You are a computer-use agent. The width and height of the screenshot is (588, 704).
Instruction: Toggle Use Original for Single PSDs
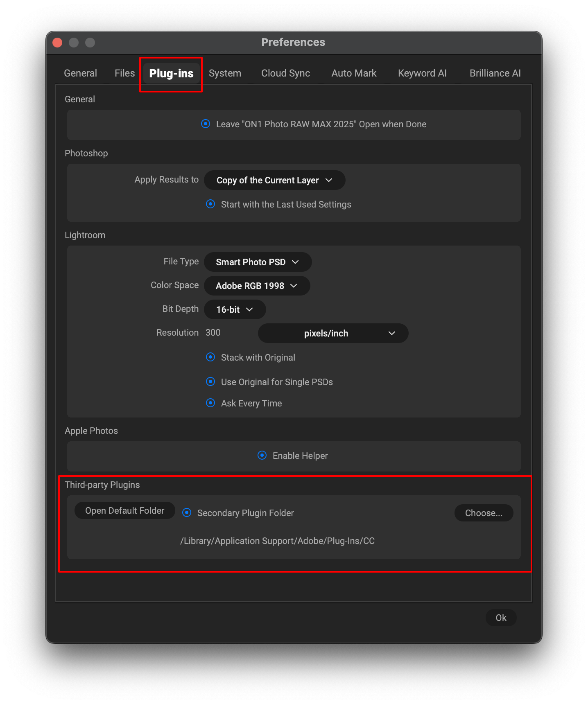click(x=210, y=382)
